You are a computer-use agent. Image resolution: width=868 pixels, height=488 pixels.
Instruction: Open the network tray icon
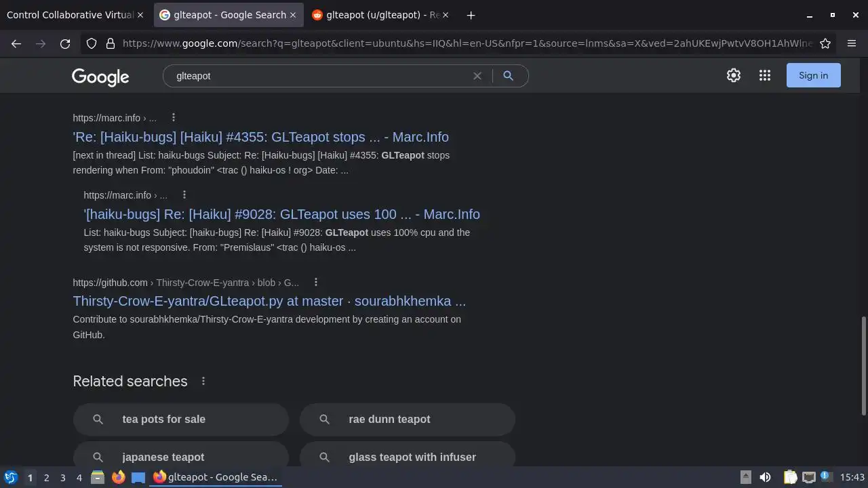tap(808, 477)
